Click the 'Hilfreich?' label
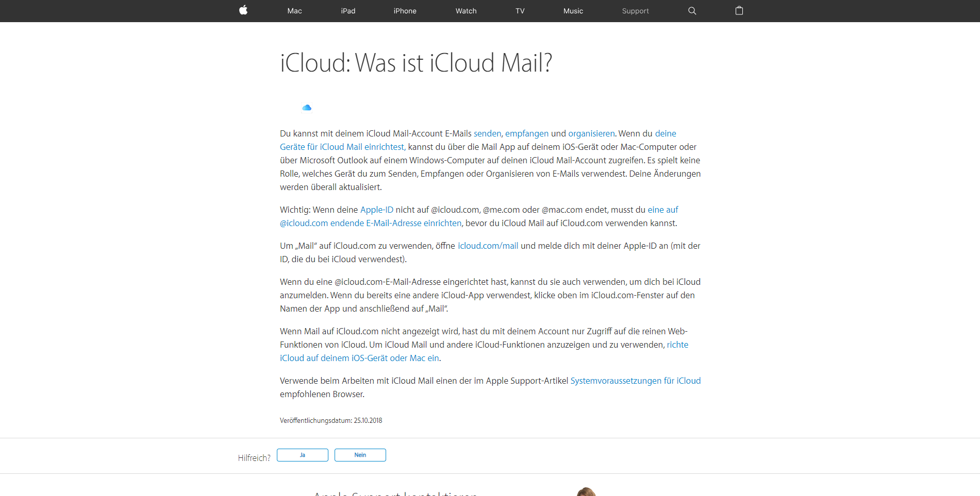The image size is (980, 496). click(x=254, y=458)
